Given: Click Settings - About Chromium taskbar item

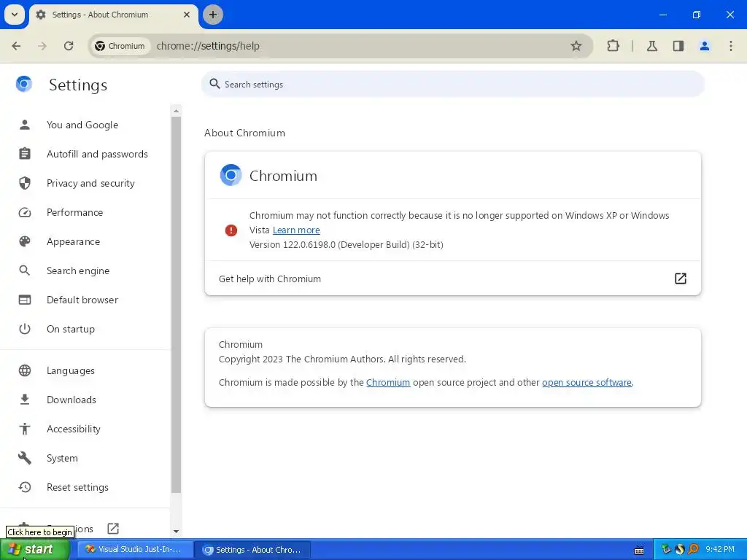Looking at the screenshot, I should click(x=252, y=550).
